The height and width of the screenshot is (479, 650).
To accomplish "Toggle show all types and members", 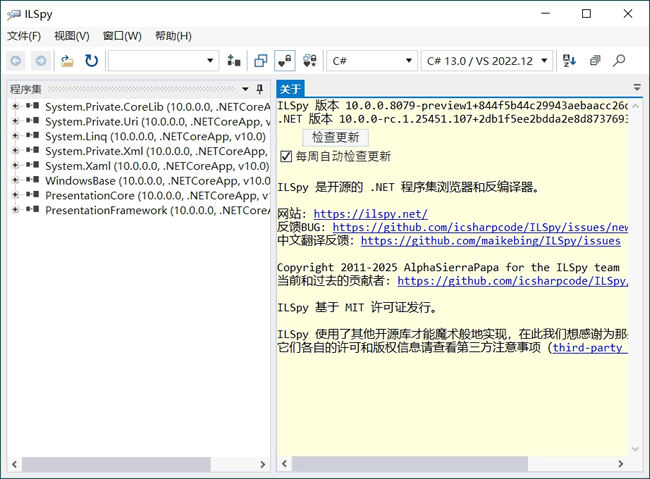I will point(310,61).
